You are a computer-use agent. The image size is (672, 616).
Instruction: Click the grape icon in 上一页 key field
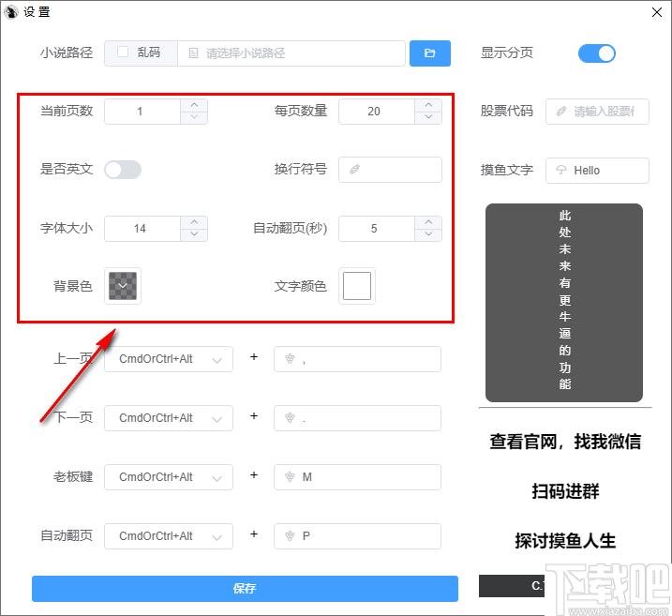pos(291,358)
